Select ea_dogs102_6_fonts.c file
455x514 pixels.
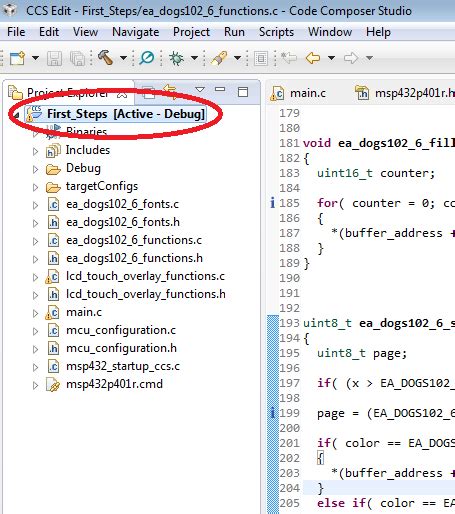pyautogui.click(x=122, y=204)
